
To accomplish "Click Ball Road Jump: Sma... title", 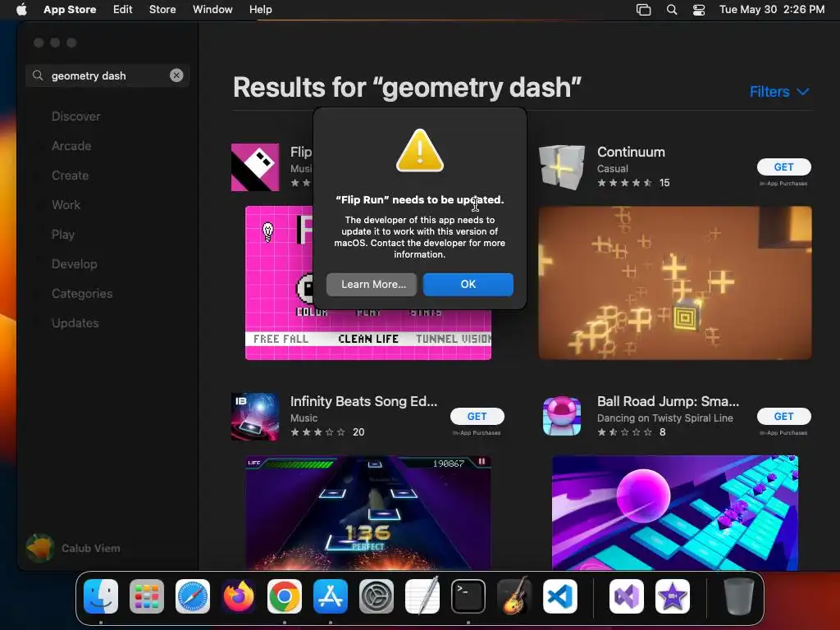I will coord(668,401).
